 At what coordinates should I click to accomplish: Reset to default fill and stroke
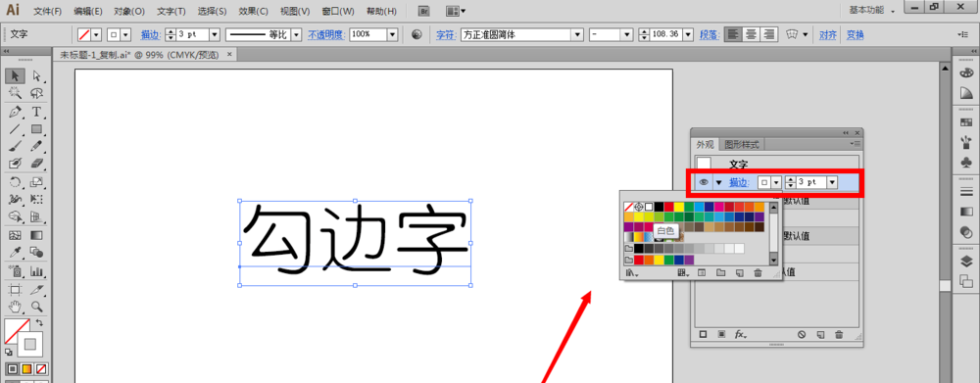[x=8, y=352]
